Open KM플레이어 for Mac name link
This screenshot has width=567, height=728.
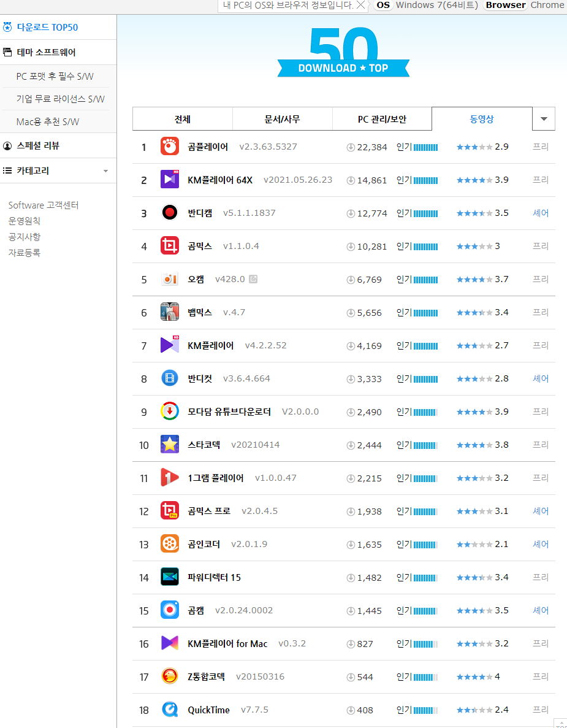[x=227, y=643]
